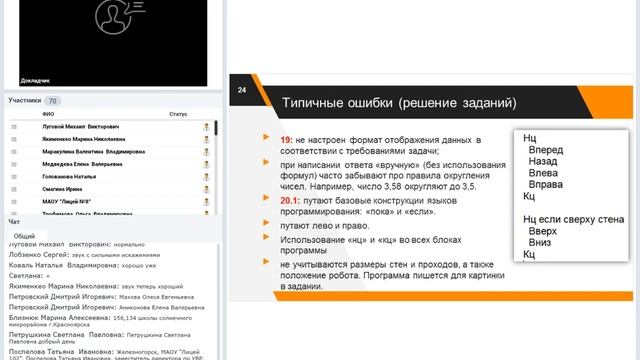This screenshot has width=640, height=360.
Task: Click the ФИО column header
Action: (48, 114)
